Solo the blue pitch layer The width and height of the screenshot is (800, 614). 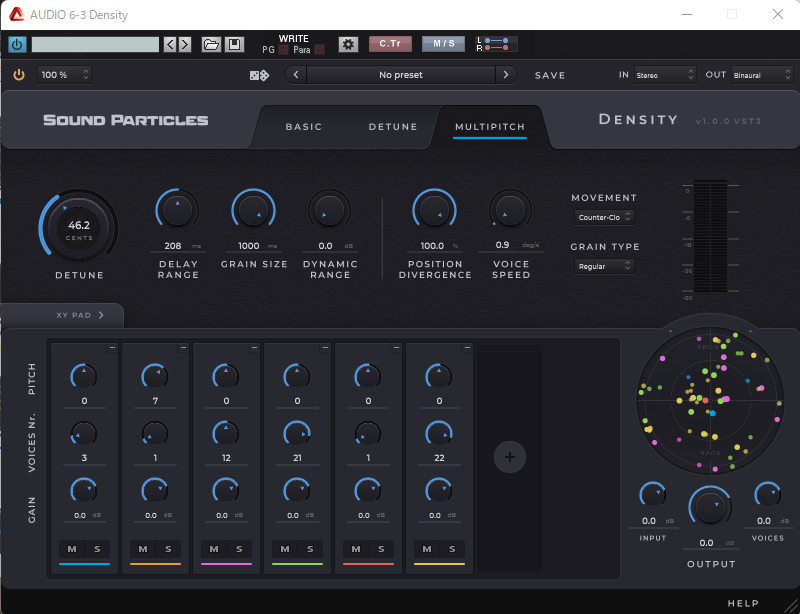(97, 549)
